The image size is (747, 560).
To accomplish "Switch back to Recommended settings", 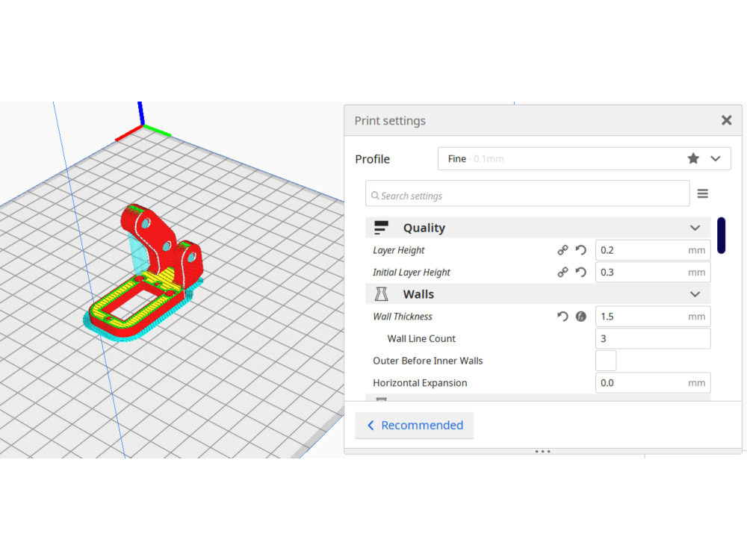I will (415, 425).
